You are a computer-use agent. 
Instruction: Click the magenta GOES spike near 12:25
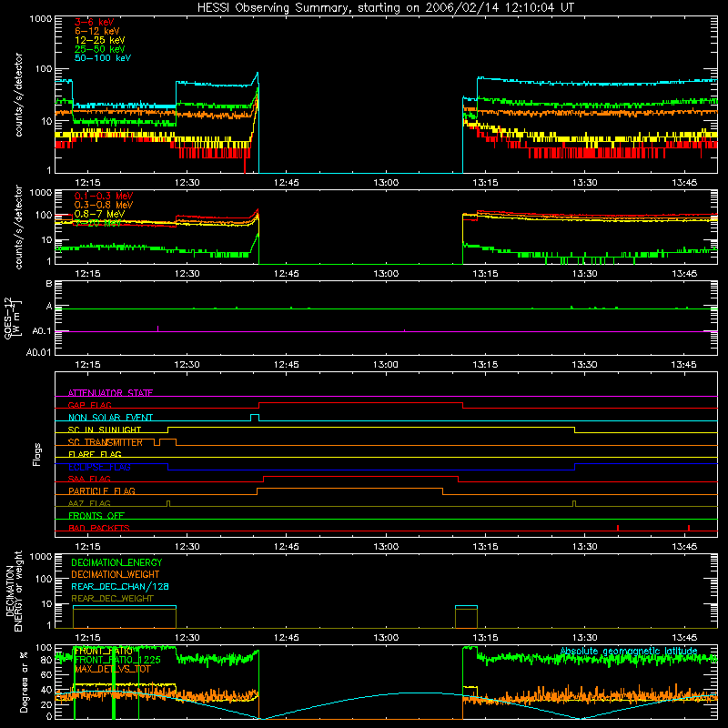point(157,329)
